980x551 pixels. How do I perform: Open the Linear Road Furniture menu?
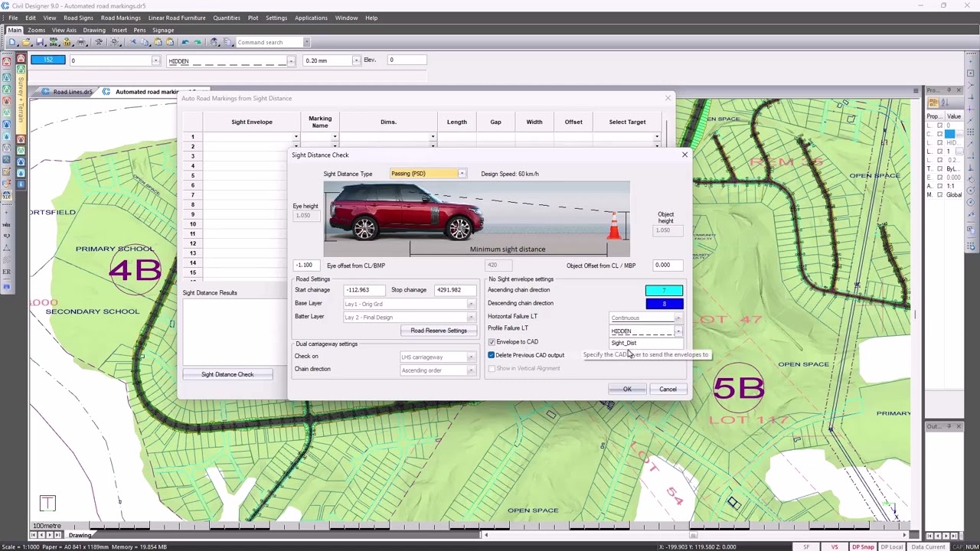click(x=177, y=18)
